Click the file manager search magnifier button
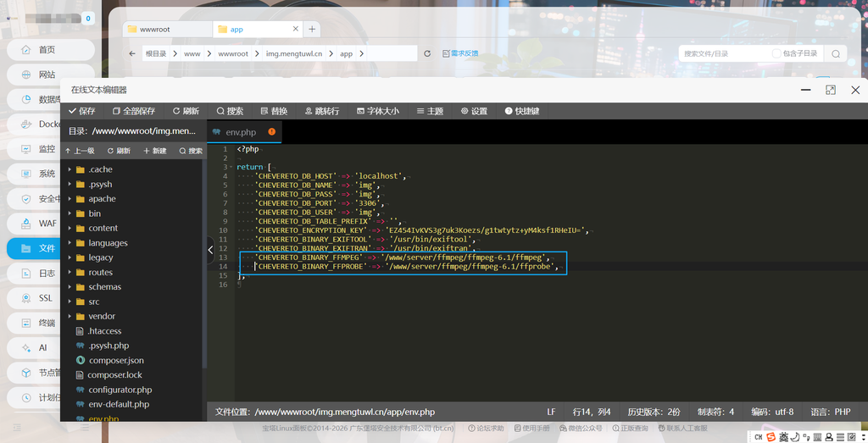This screenshot has width=868, height=443. coord(835,53)
